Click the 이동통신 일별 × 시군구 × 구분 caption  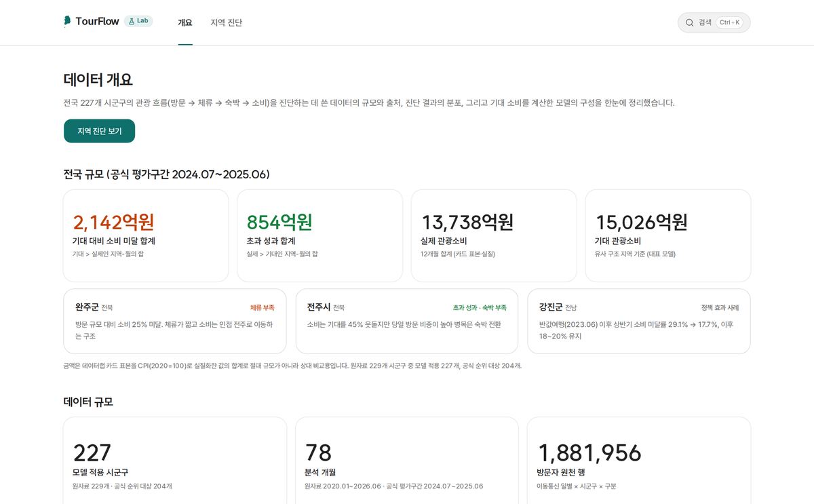pos(577,486)
